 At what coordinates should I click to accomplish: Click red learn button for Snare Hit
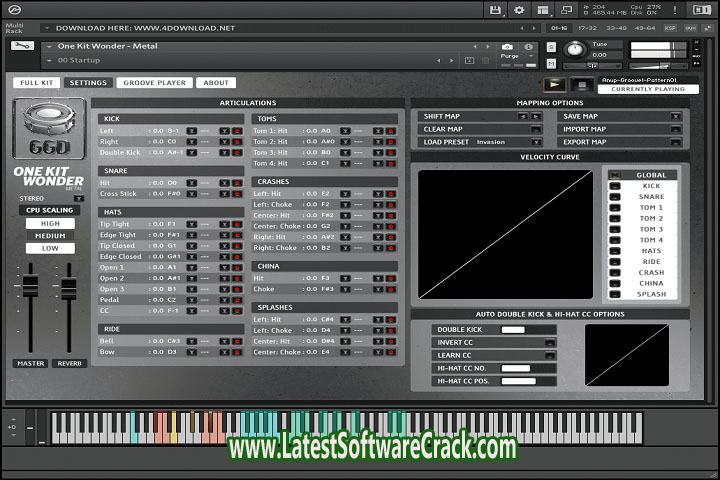[x=237, y=183]
